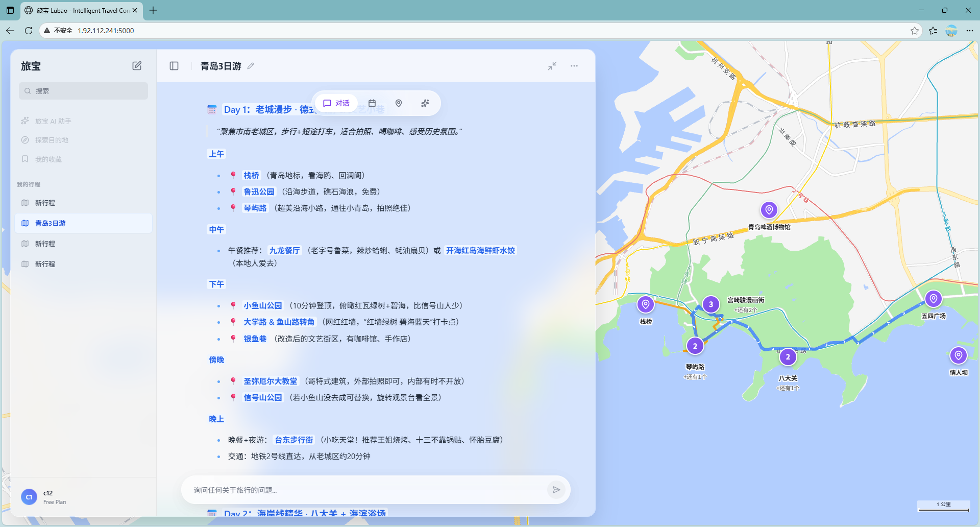Image resolution: width=980 pixels, height=527 pixels.
Task: Collapse the chat panel with arrows icon
Action: tap(552, 66)
